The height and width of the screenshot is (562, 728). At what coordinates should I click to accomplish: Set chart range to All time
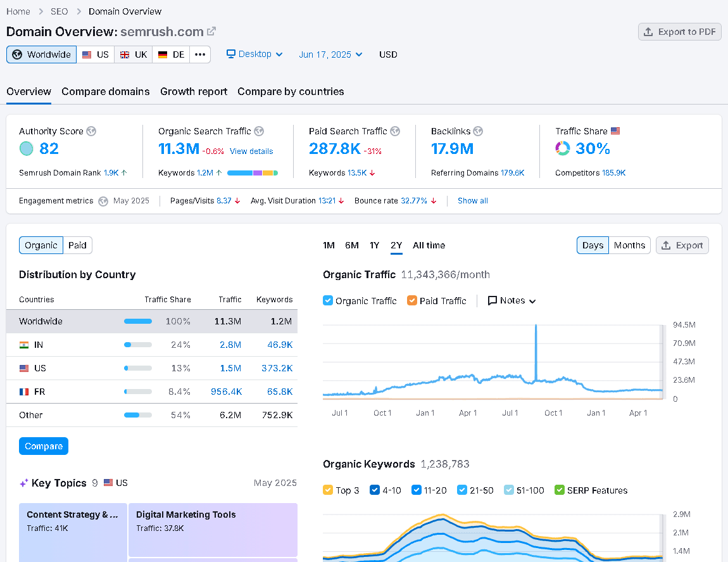point(429,245)
